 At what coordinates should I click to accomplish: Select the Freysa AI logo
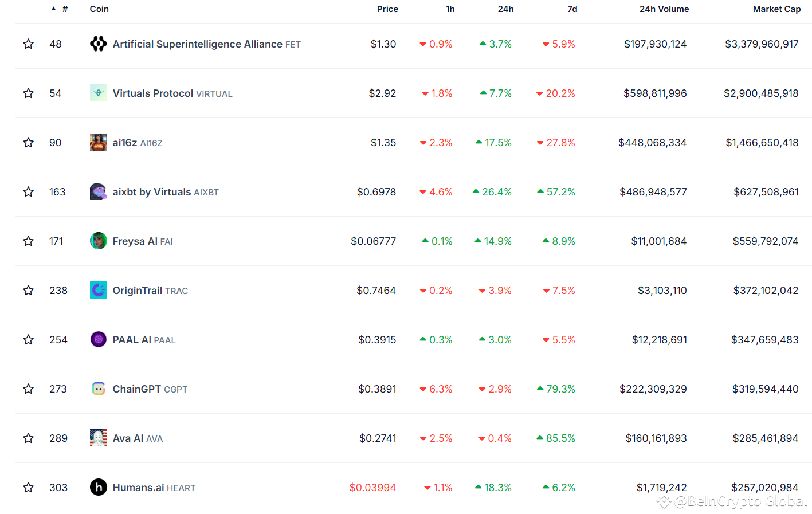coord(98,241)
